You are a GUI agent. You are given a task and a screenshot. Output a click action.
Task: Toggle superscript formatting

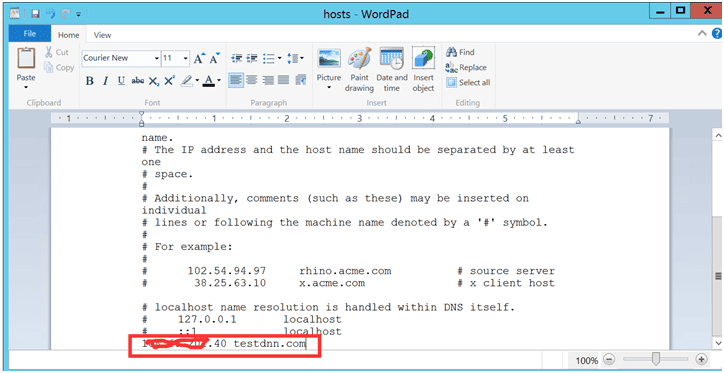click(169, 81)
